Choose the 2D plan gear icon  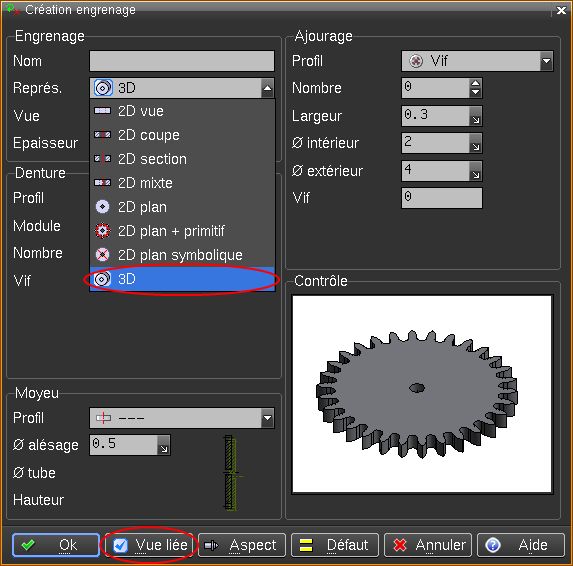[x=102, y=207]
